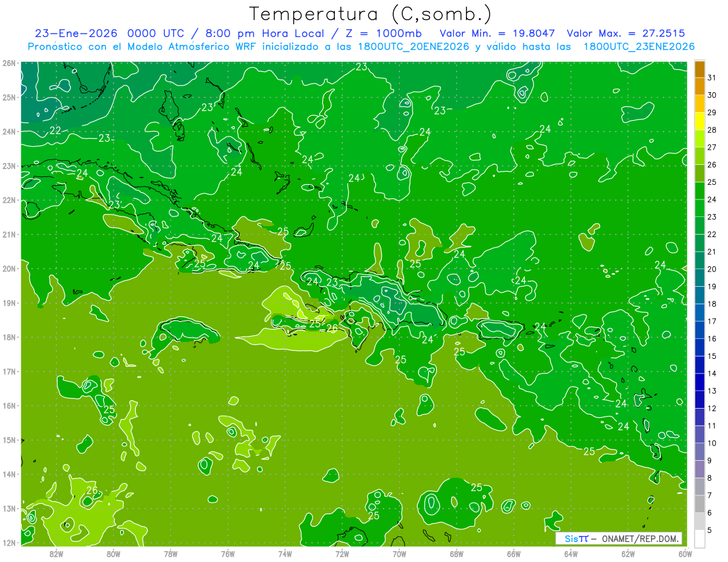Click the latitude axis label '15N'
The height and width of the screenshot is (562, 728).
point(8,440)
